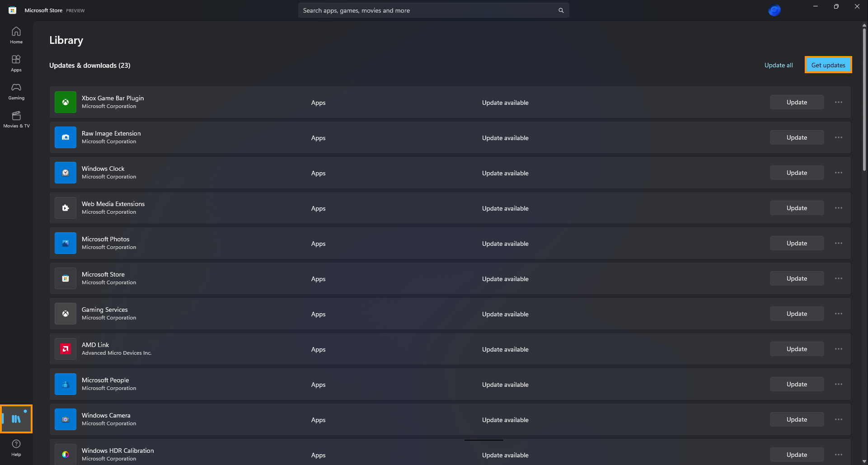The width and height of the screenshot is (868, 465).
Task: Open the Home section in sidebar
Action: (x=16, y=35)
